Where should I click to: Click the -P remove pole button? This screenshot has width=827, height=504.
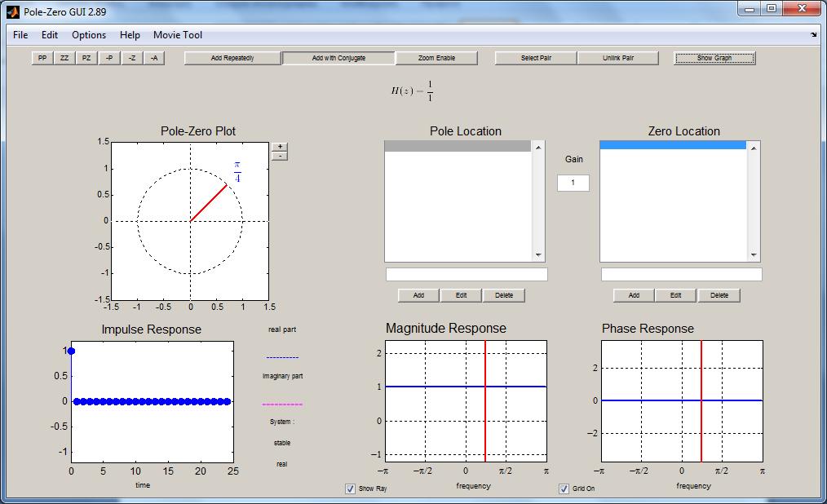pos(109,58)
